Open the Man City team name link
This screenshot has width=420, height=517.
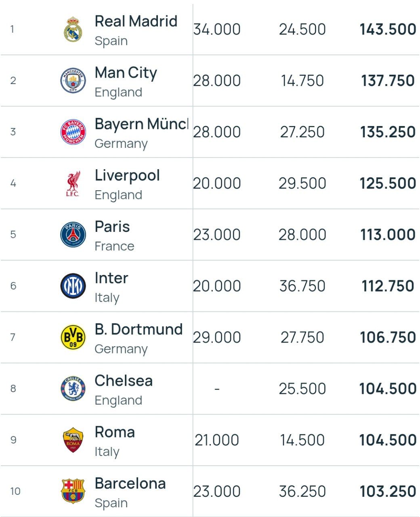126,73
